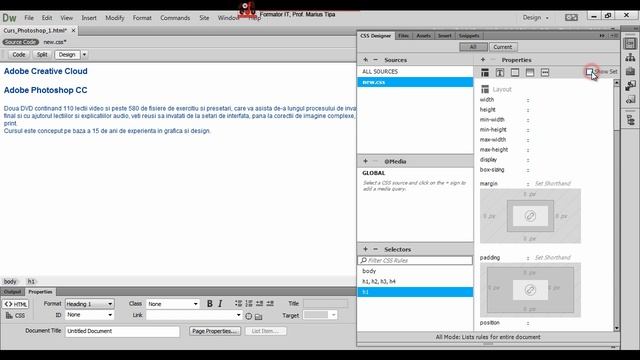Open the Design view dropdown arrow
Screen dimensions: 640x360
pyautogui.click(x=84, y=55)
